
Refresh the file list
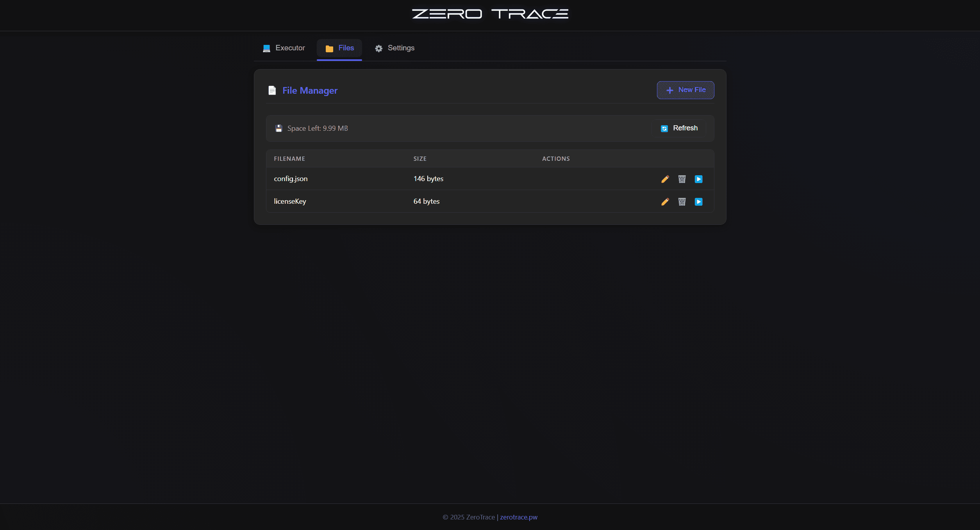click(679, 128)
